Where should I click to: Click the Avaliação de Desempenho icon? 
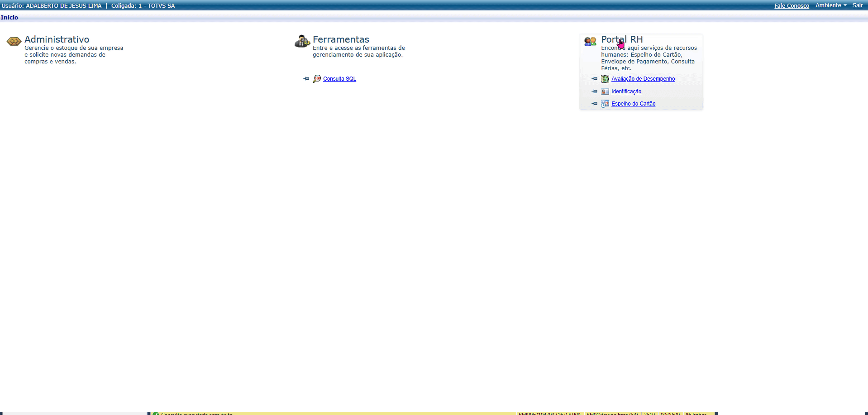pos(605,79)
